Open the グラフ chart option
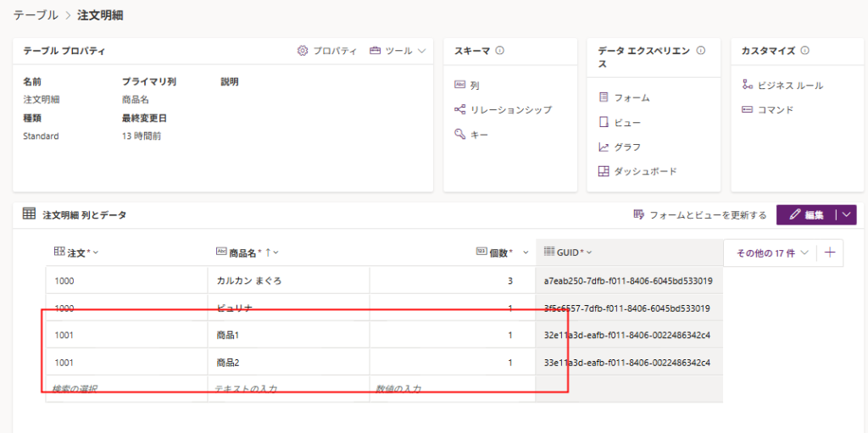 point(627,147)
